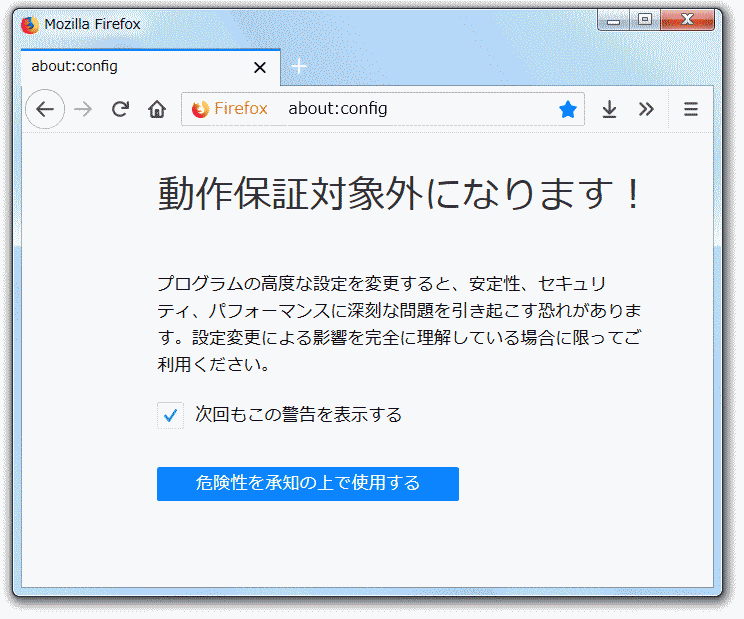This screenshot has width=744, height=619.
Task: Click the Firefox logo in the title bar
Action: pyautogui.click(x=30, y=25)
